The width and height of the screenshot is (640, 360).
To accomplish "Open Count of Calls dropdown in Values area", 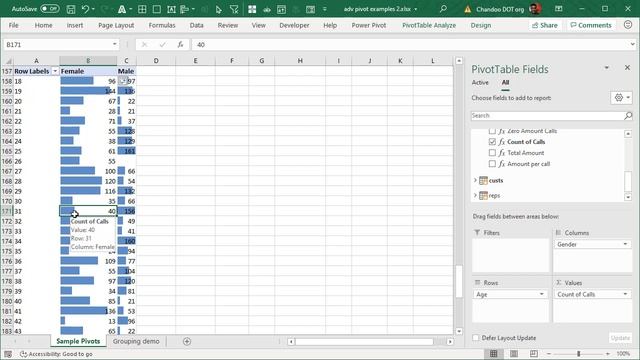I will point(625,294).
